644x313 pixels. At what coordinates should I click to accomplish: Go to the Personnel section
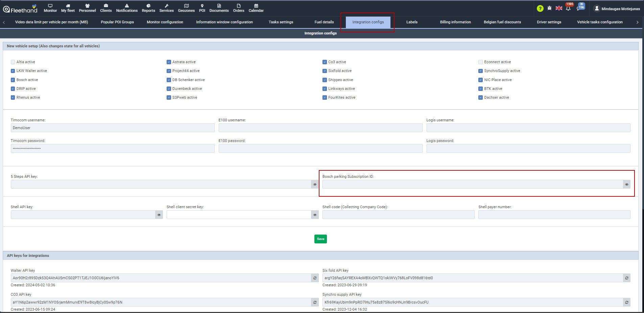click(87, 8)
